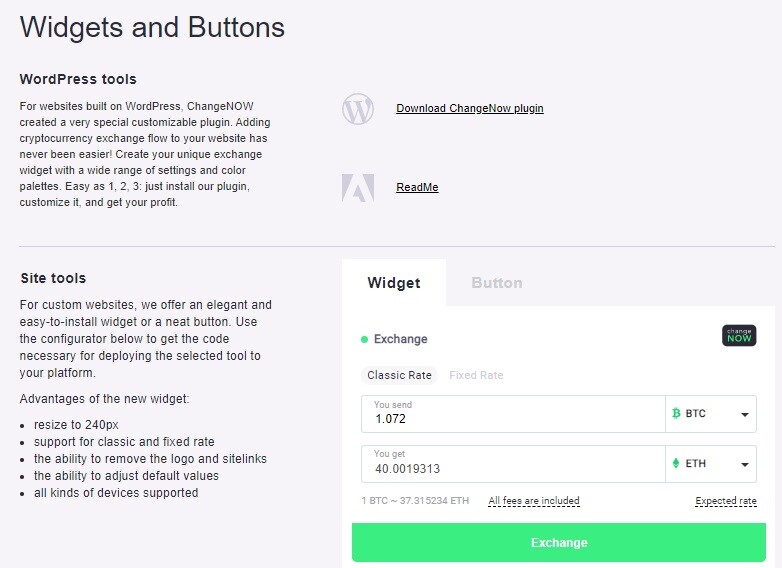Click the green Bitcoin symbol icon
The width and height of the screenshot is (782, 568).
[x=676, y=413]
